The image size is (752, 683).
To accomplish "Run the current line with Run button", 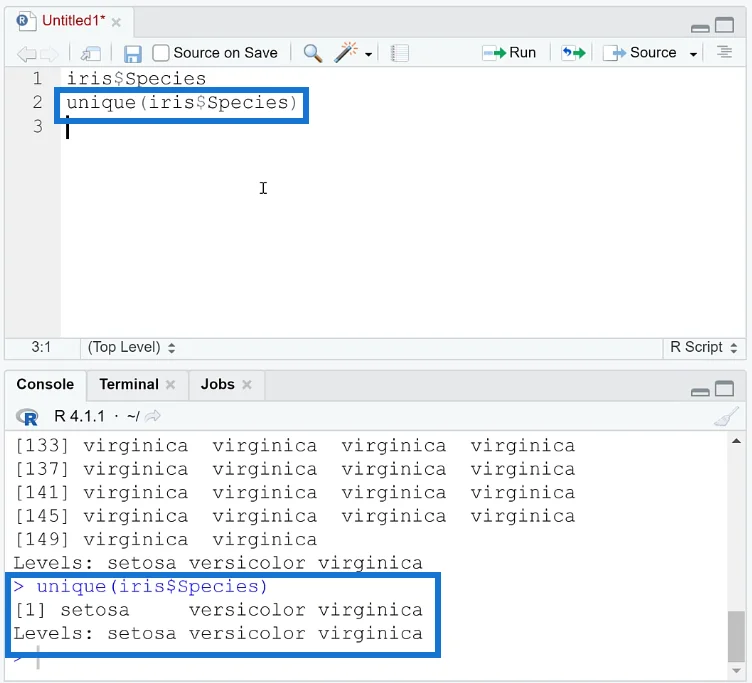I will pyautogui.click(x=509, y=52).
